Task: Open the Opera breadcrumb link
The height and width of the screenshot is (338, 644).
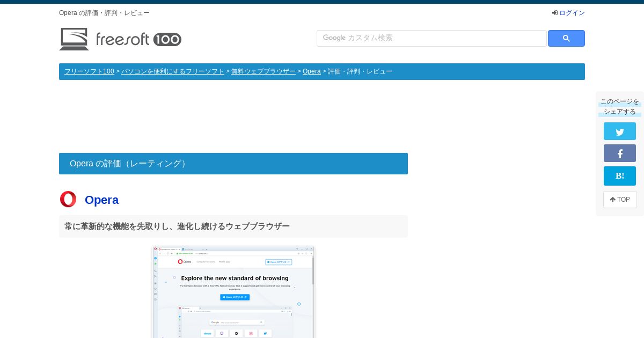Action: click(x=312, y=71)
